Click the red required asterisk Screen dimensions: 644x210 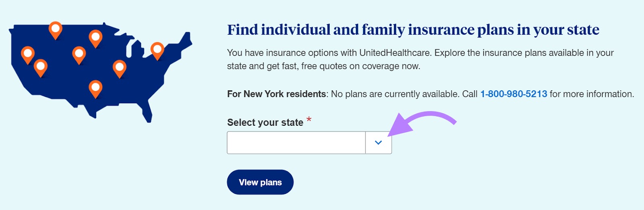point(309,120)
